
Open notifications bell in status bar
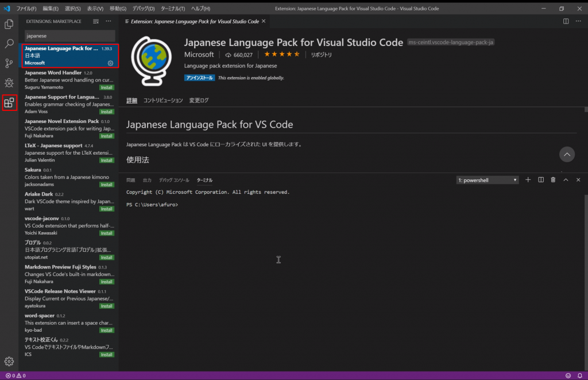coord(580,375)
